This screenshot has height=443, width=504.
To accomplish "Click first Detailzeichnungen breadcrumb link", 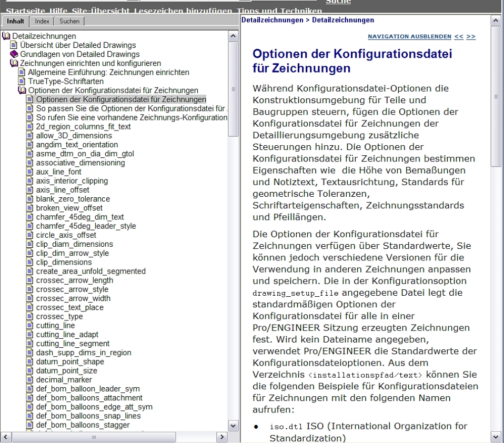I will pos(272,20).
